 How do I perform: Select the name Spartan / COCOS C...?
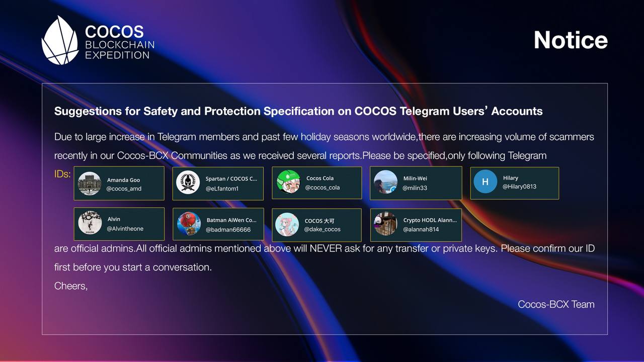[x=231, y=178]
